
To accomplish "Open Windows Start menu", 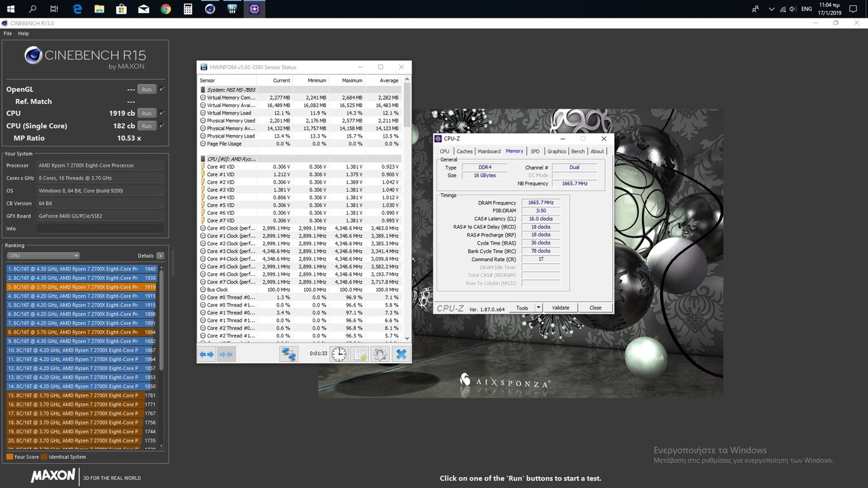I will point(11,9).
